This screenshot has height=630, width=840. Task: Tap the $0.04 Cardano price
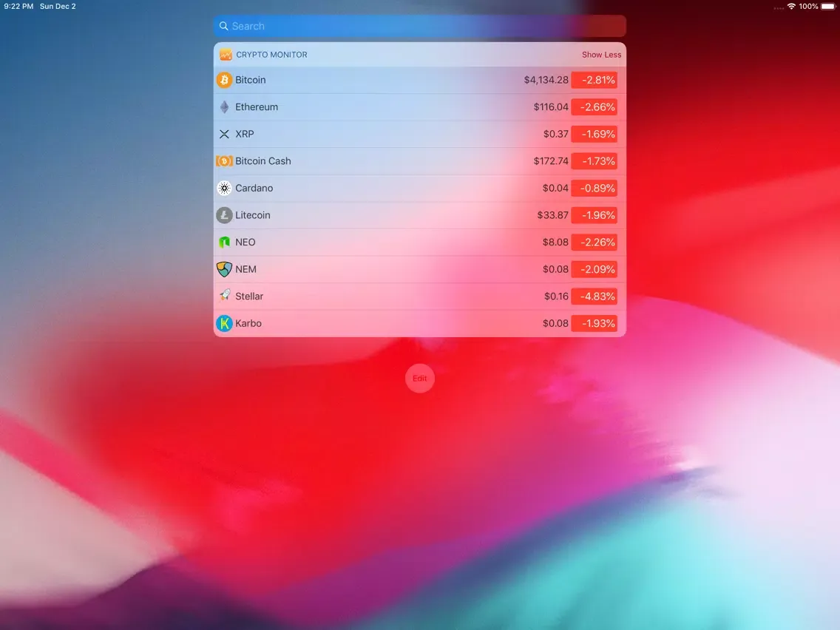click(555, 188)
